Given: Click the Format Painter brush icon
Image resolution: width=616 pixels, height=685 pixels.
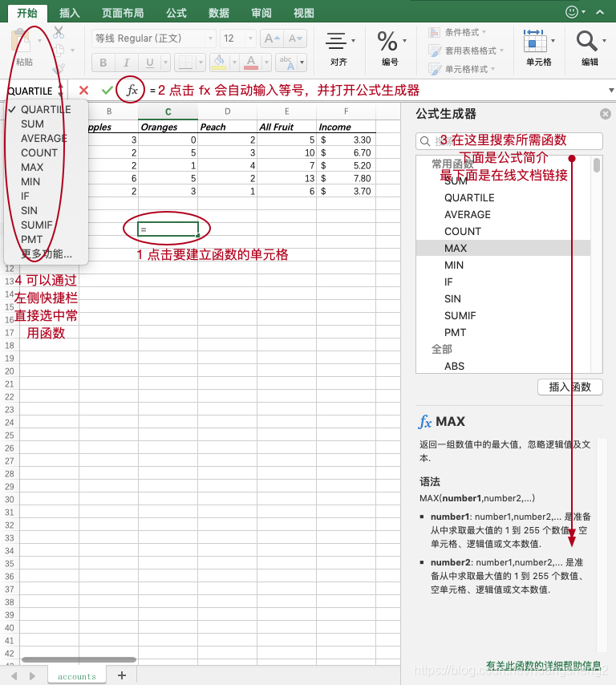Looking at the screenshot, I should tap(59, 67).
